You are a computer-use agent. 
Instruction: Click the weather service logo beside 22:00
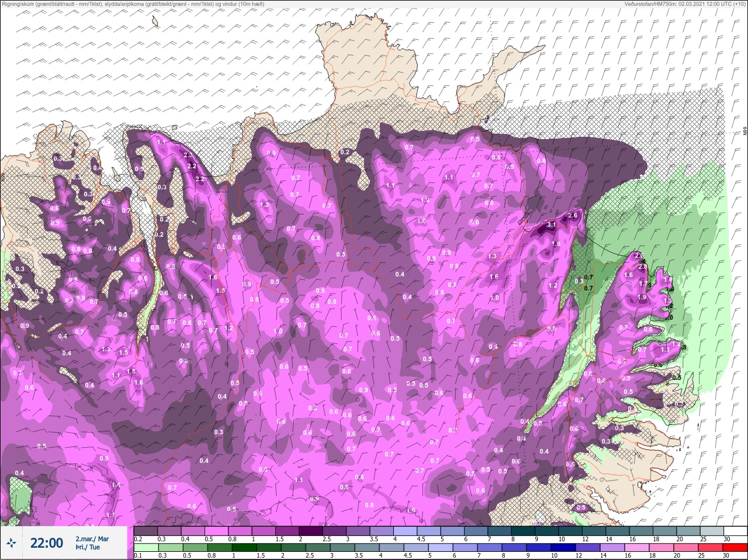pyautogui.click(x=12, y=543)
